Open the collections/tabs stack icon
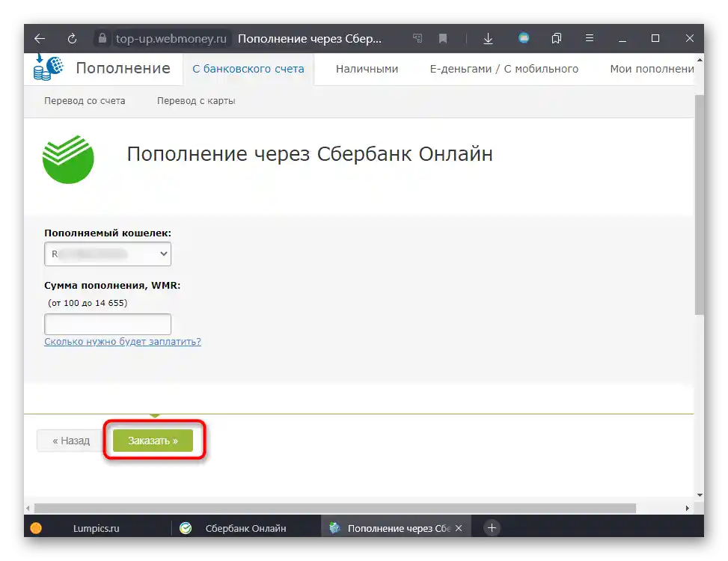 tap(556, 38)
